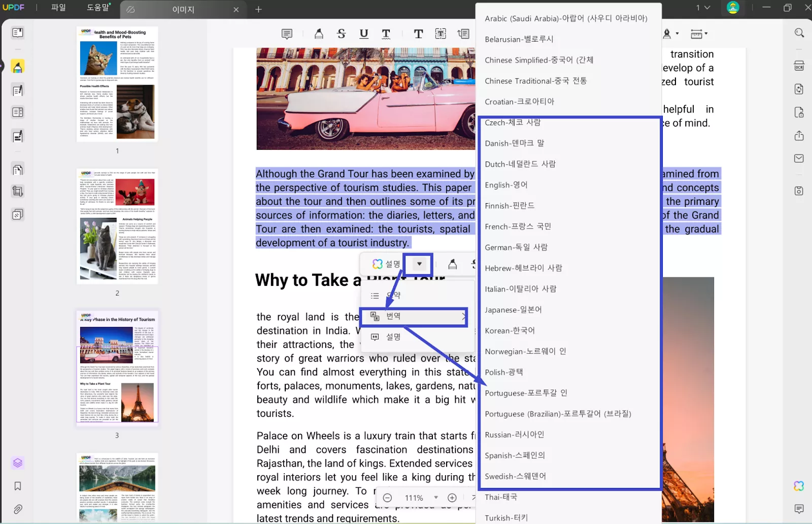Open the Share file icon
Image resolution: width=812 pixels, height=524 pixels.
799,136
